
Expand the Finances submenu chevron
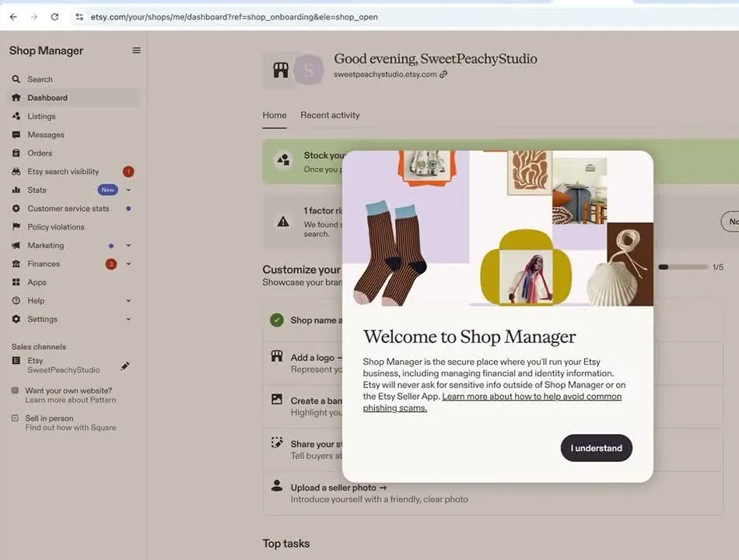(x=128, y=264)
